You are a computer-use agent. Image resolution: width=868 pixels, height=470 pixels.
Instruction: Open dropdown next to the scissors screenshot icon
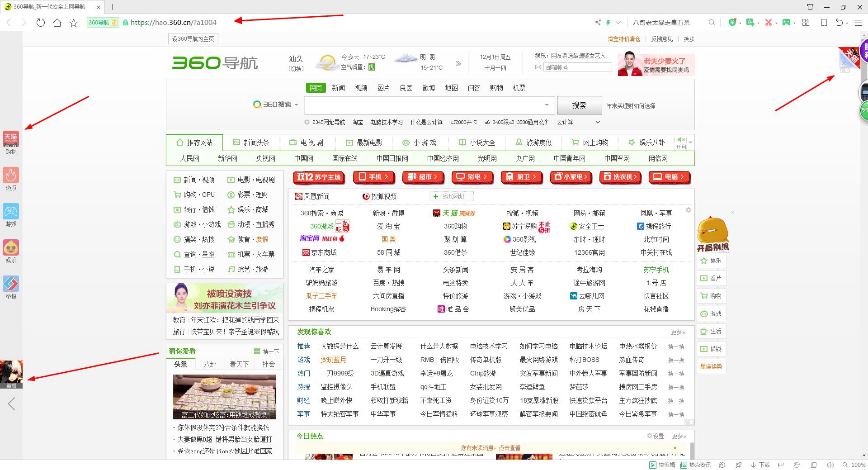[776, 23]
